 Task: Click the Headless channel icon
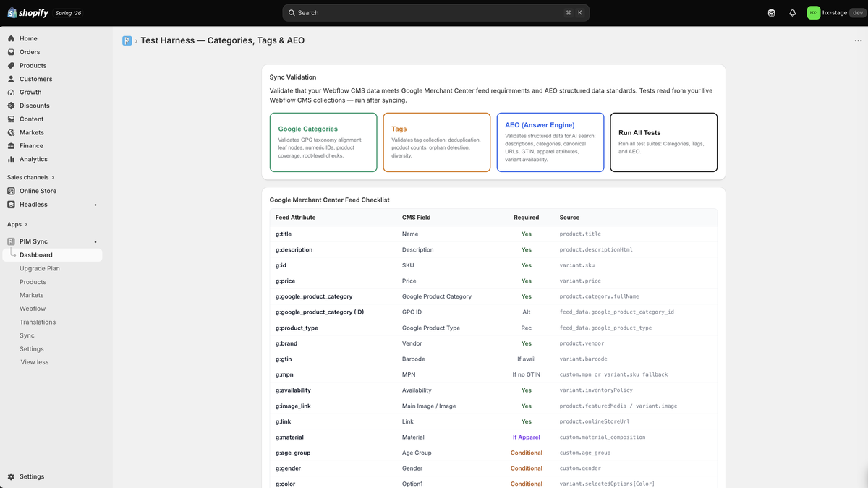coord(11,205)
